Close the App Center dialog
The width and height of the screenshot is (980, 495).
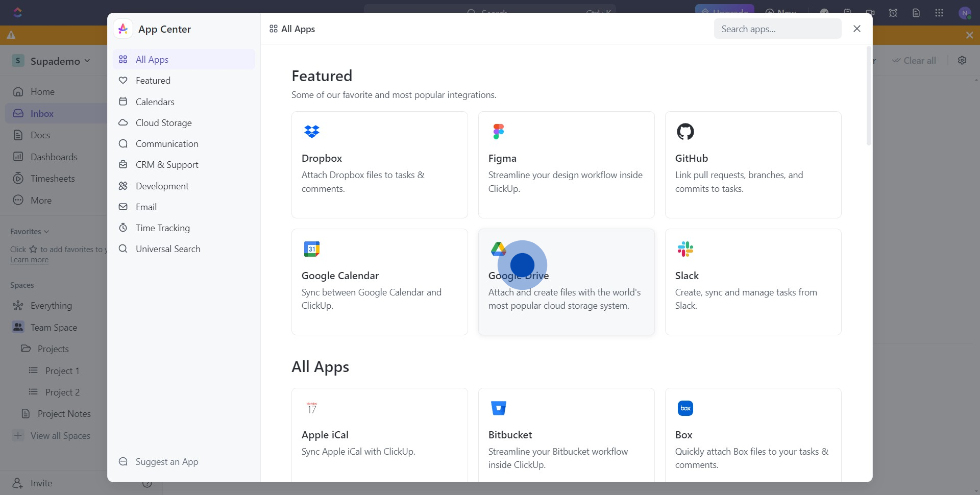[857, 29]
